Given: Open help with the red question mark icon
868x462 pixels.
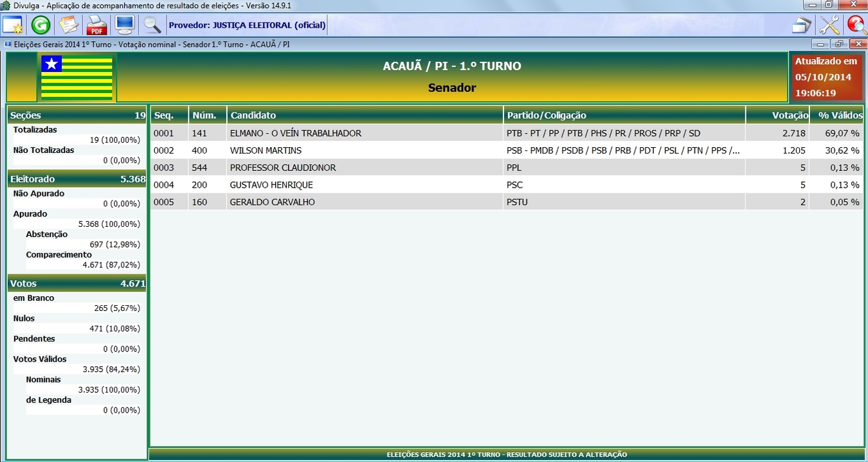Looking at the screenshot, I should tap(856, 25).
